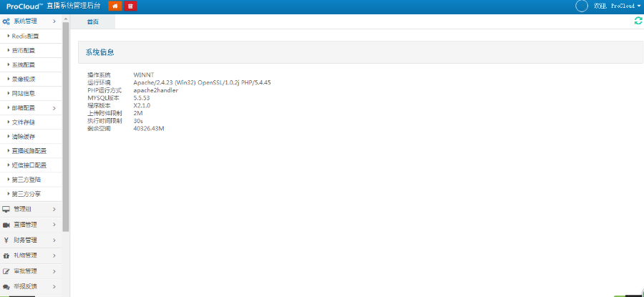The image size is (644, 297).
Task: Open 录像视频 in the sidebar
Action: click(31, 79)
